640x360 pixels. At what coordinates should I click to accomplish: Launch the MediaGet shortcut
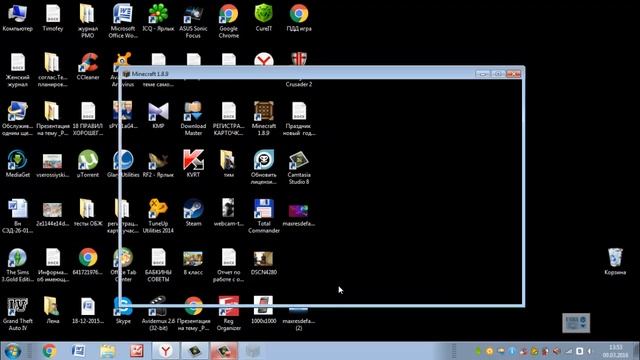pyautogui.click(x=18, y=164)
